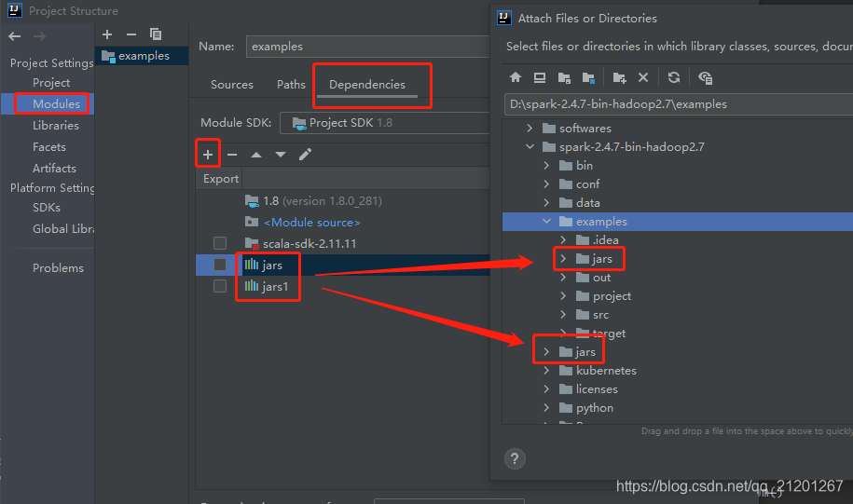Expand the licenses folder

(546, 389)
